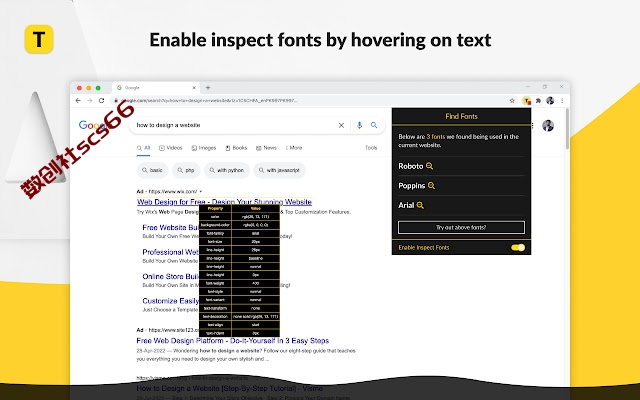Screen dimensions: 640x400
Task: Disable the Enable Inspect Fonts toggle
Action: click(518, 247)
